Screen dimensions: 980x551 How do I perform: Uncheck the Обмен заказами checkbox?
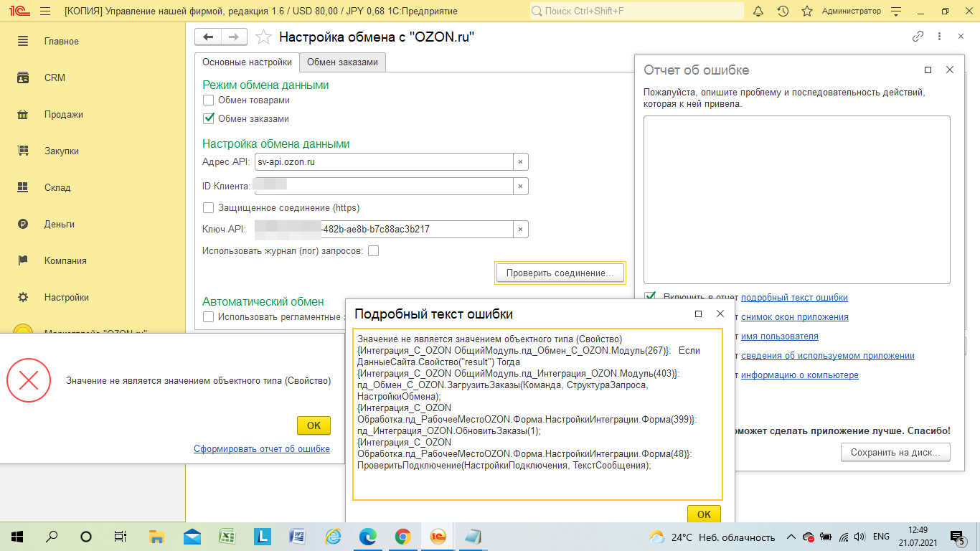tap(209, 119)
